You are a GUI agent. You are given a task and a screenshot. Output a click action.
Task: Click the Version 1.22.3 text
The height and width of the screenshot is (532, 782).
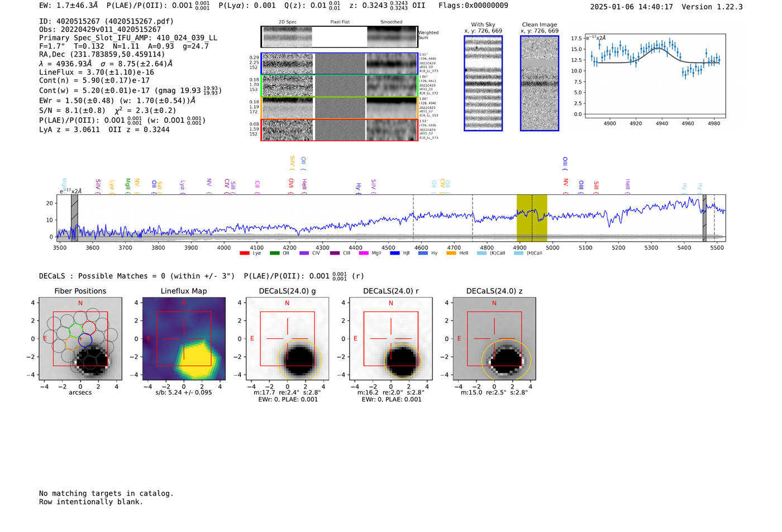pyautogui.click(x=712, y=7)
